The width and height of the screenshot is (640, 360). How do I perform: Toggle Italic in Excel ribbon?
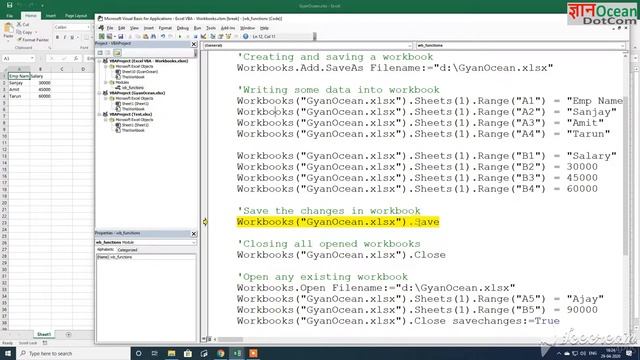coord(64,37)
